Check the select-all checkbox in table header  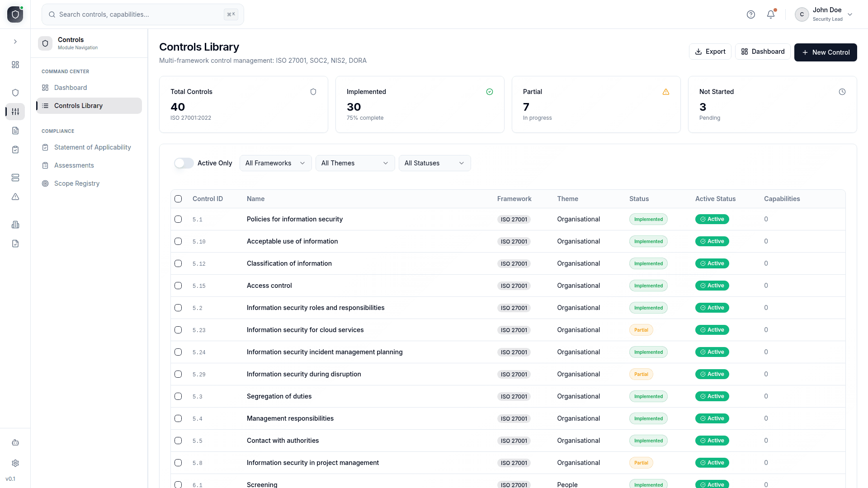[x=178, y=199]
